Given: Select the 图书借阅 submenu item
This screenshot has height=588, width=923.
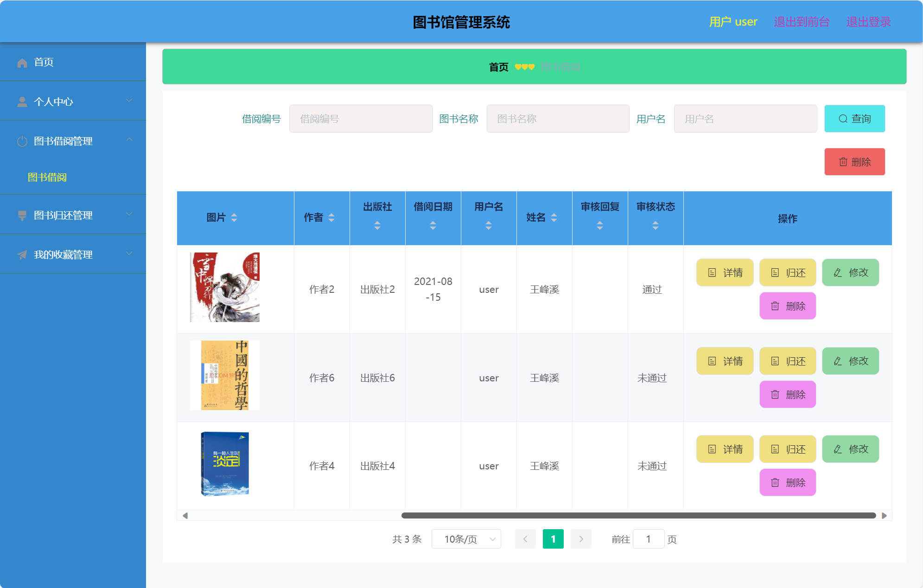Looking at the screenshot, I should pyautogui.click(x=46, y=177).
